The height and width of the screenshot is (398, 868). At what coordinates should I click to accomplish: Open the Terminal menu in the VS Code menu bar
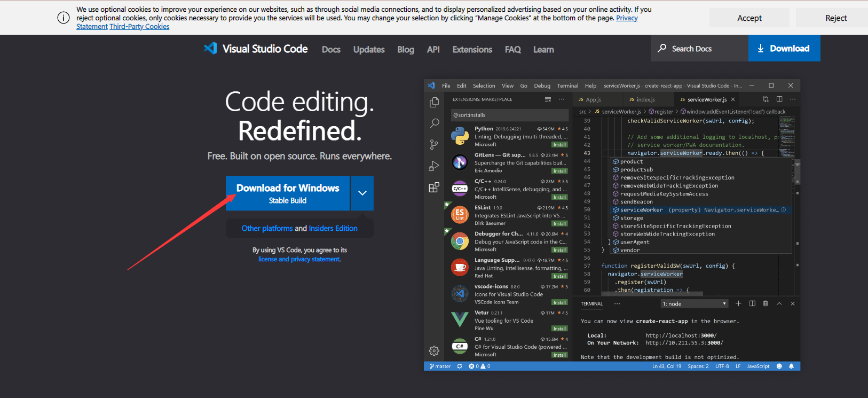(567, 85)
